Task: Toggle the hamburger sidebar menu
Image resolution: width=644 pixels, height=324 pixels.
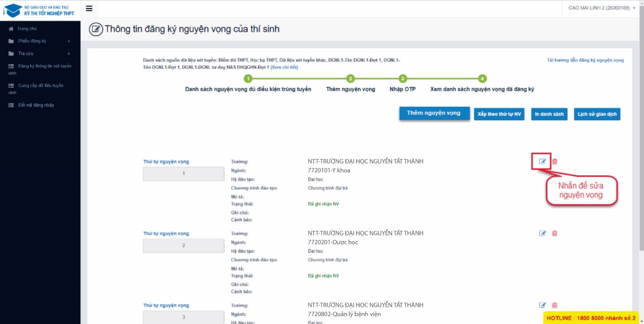Action: click(x=88, y=9)
